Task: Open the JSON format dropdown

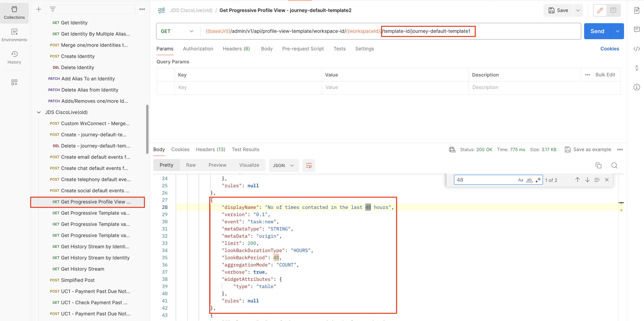Action: 284,165
